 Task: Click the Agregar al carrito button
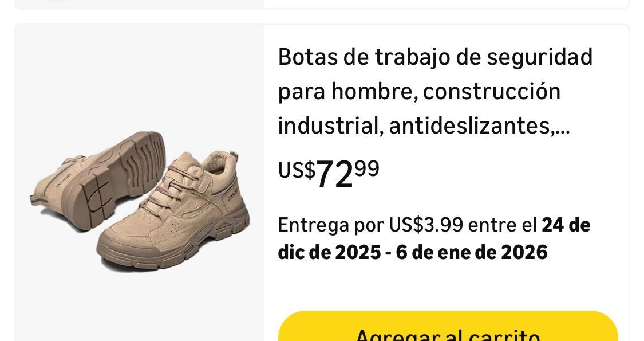[448, 326]
